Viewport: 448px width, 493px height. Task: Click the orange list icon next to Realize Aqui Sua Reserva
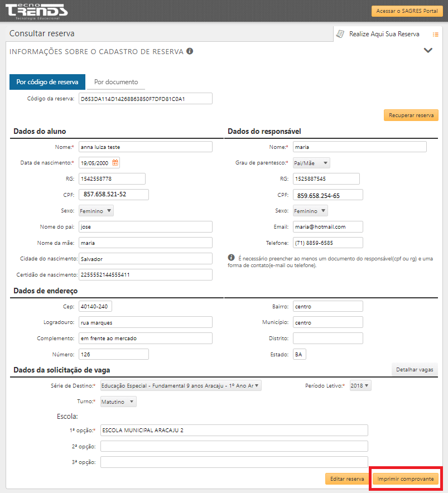(x=435, y=34)
